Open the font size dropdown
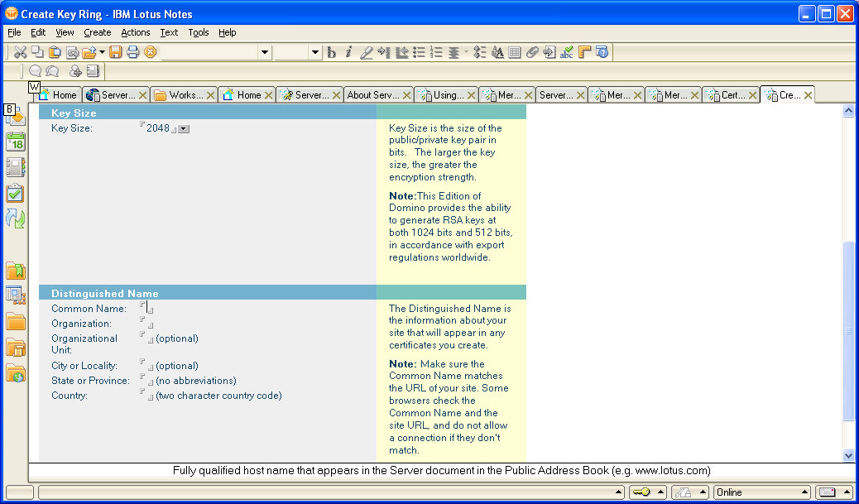859x504 pixels. 314,52
